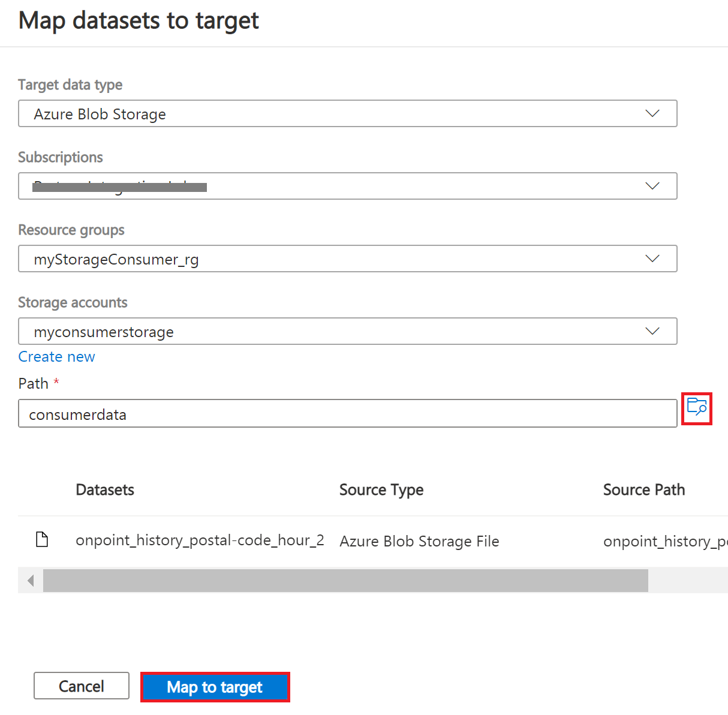Image resolution: width=728 pixels, height=715 pixels.
Task: Click the Datasets column header
Action: point(105,490)
